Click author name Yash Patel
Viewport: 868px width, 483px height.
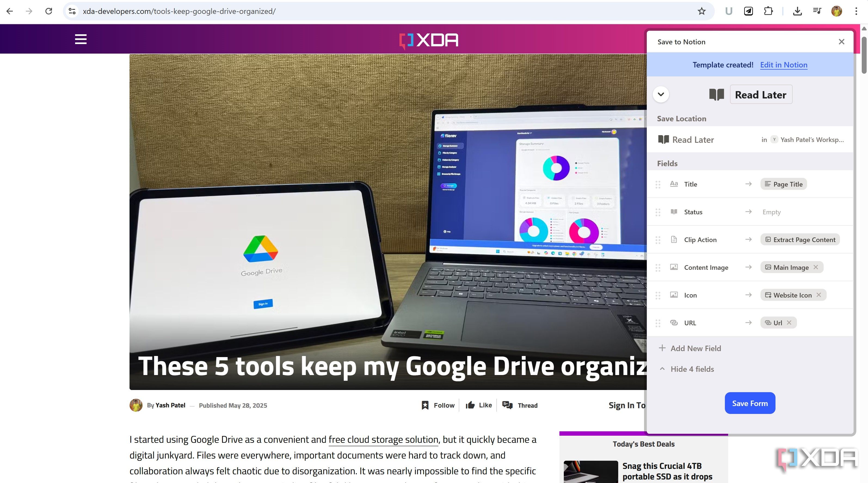pos(170,405)
